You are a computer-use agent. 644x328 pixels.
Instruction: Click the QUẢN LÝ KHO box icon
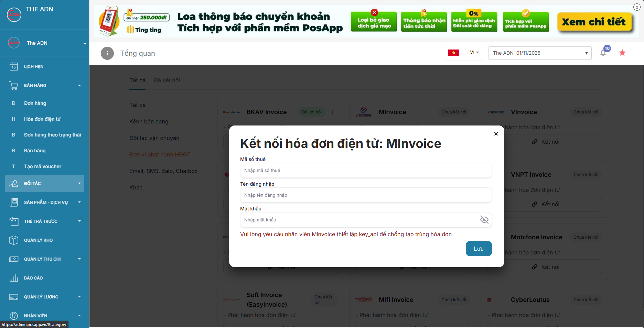pos(14,240)
